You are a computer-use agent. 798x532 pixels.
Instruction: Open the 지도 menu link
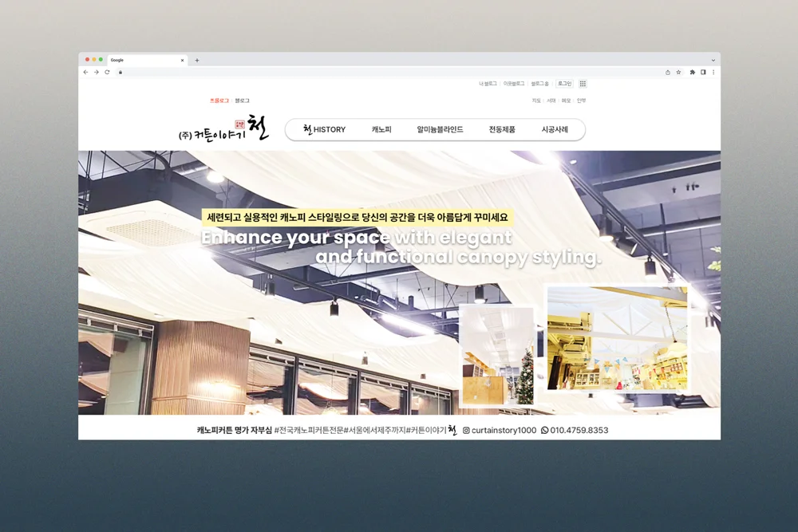(x=536, y=100)
